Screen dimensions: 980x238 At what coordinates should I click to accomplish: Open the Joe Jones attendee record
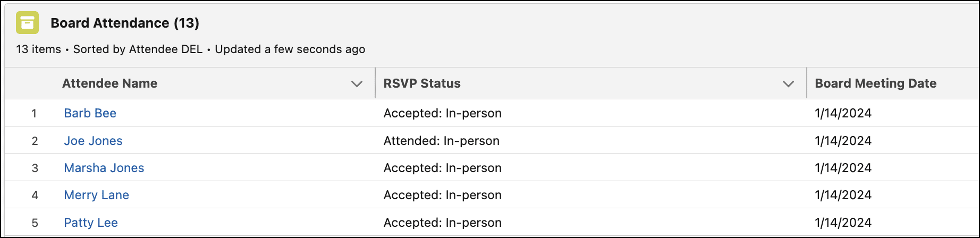pyautogui.click(x=93, y=141)
